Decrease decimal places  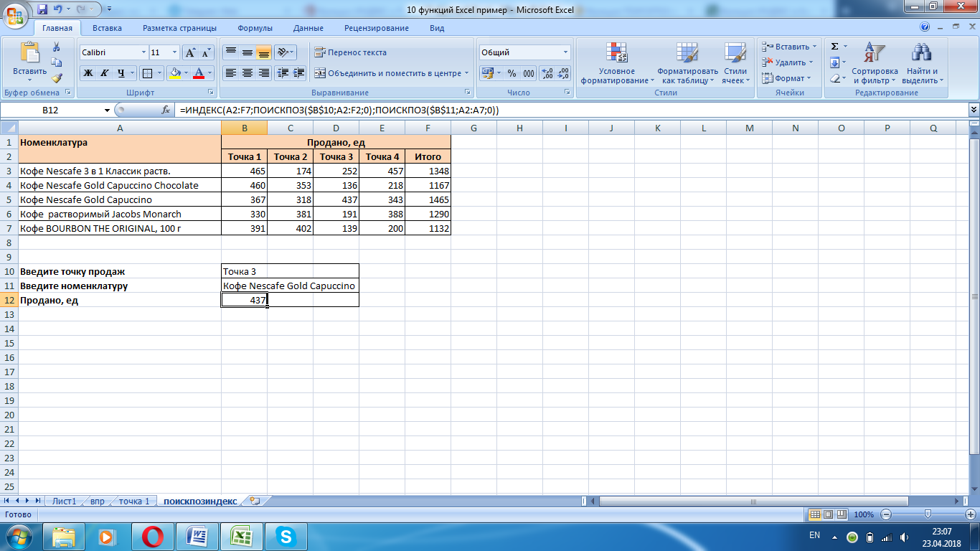pos(564,73)
